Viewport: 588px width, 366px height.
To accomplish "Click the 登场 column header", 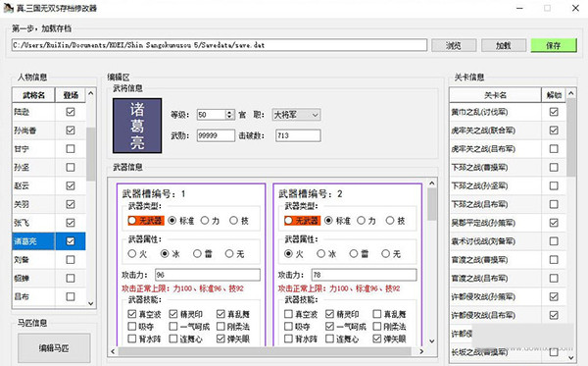I will (x=71, y=95).
